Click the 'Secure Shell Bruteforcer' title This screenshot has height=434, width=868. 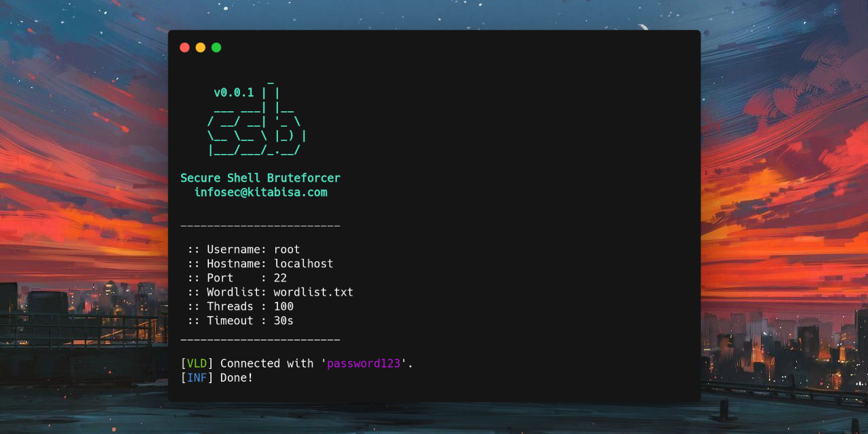pos(260,178)
